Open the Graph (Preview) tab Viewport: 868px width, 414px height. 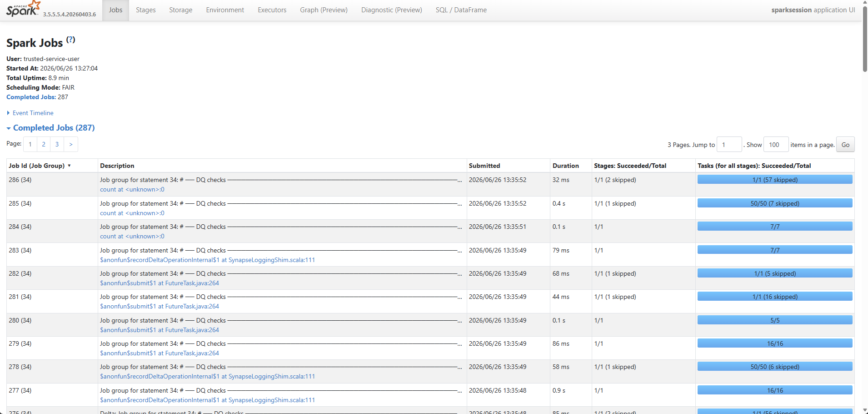pyautogui.click(x=324, y=10)
